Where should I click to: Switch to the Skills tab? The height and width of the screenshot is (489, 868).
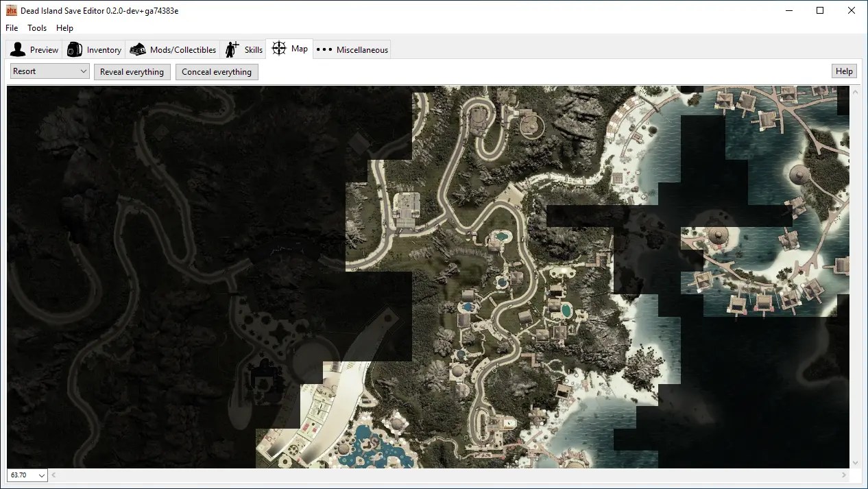click(243, 49)
